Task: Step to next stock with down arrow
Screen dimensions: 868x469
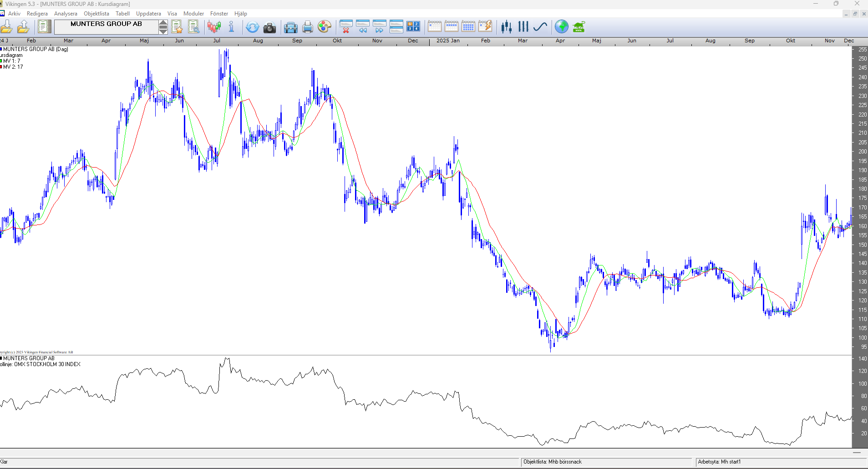Action: pyautogui.click(x=163, y=31)
